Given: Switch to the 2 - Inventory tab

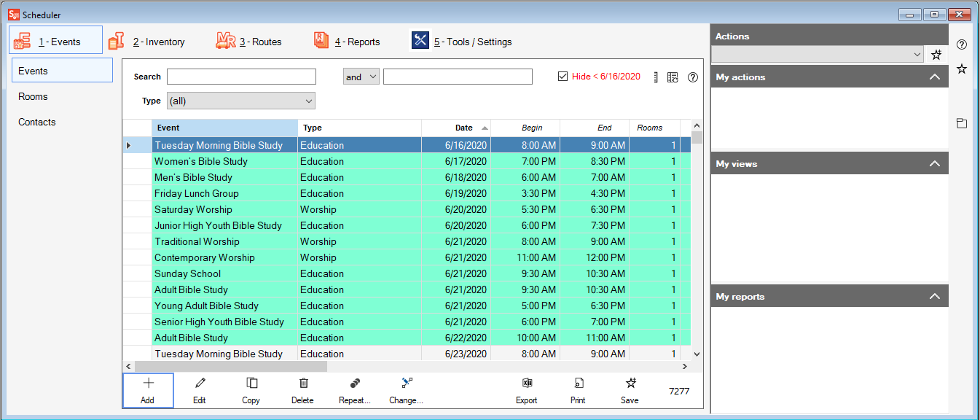Looking at the screenshot, I should tap(146, 42).
